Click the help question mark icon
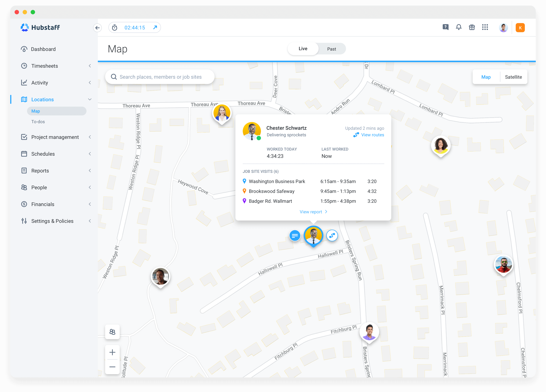The height and width of the screenshot is (392, 546). coord(445,27)
